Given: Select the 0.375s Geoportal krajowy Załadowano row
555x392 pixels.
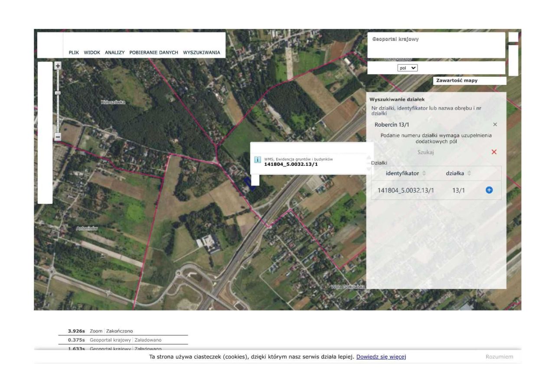Looking at the screenshot, I should pyautogui.click(x=124, y=340).
